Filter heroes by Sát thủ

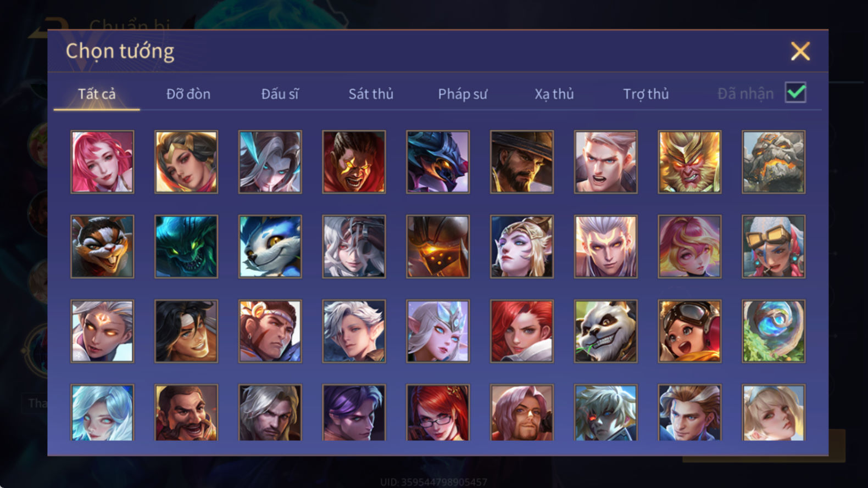point(371,94)
